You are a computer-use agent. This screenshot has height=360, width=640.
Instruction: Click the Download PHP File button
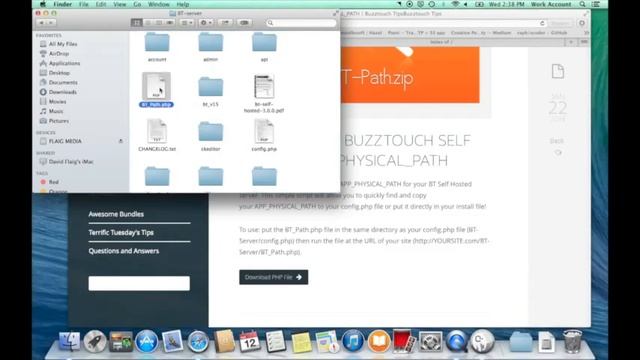[273, 277]
